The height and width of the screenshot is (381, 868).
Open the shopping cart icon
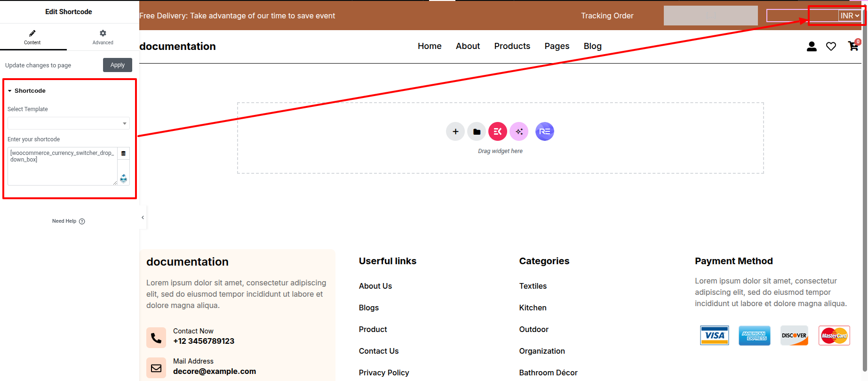(852, 46)
